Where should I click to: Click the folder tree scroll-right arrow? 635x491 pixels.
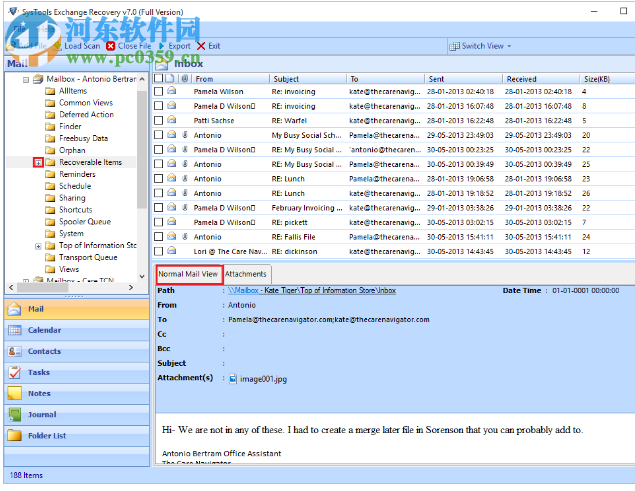(131, 287)
